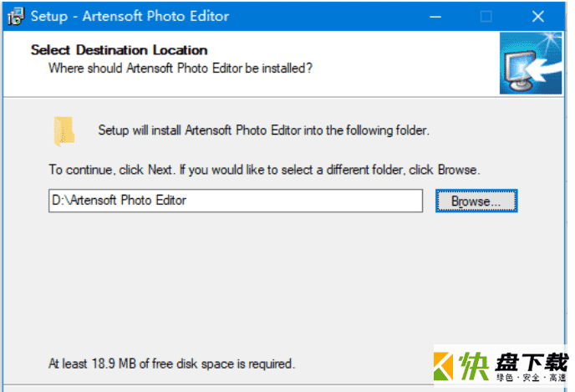This screenshot has height=392, width=575.
Task: Click the 绿色·安全·高速 watermark slogan
Action: 532,377
